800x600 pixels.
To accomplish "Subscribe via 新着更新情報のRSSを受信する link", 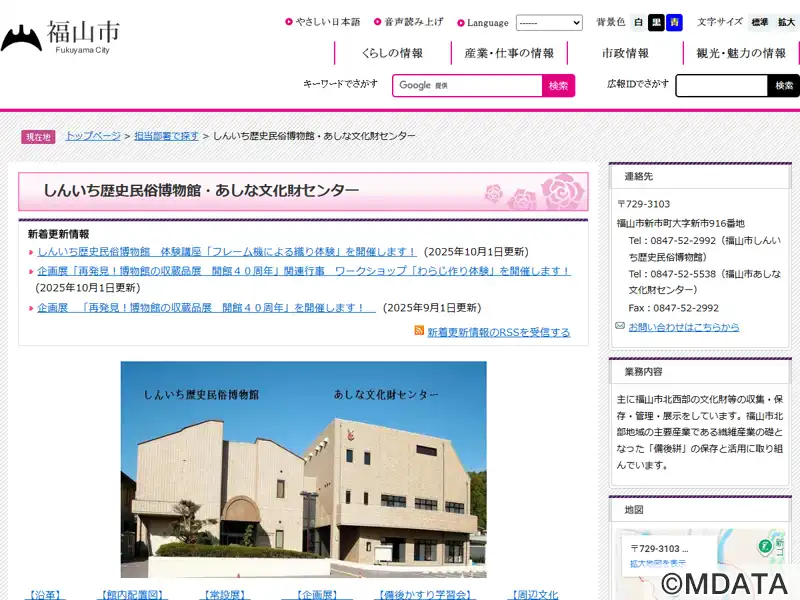I will [498, 332].
